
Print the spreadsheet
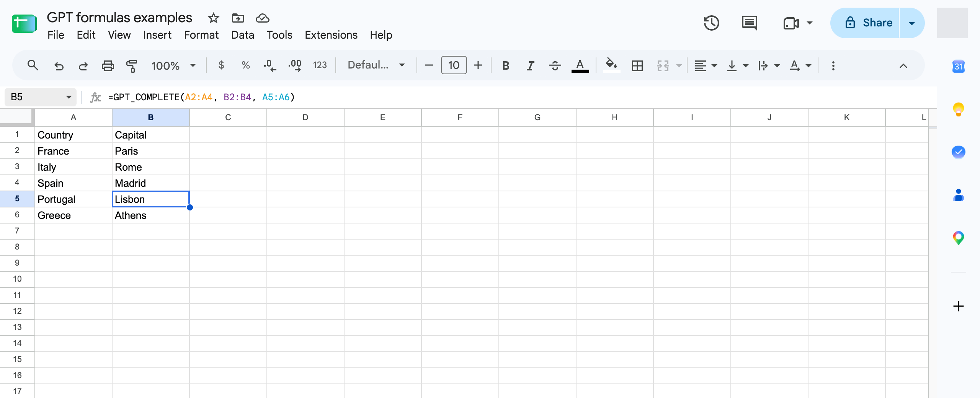coord(108,66)
